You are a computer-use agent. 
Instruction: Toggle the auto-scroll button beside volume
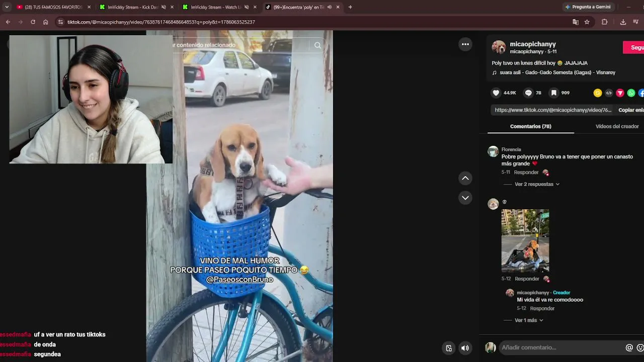pyautogui.click(x=449, y=348)
